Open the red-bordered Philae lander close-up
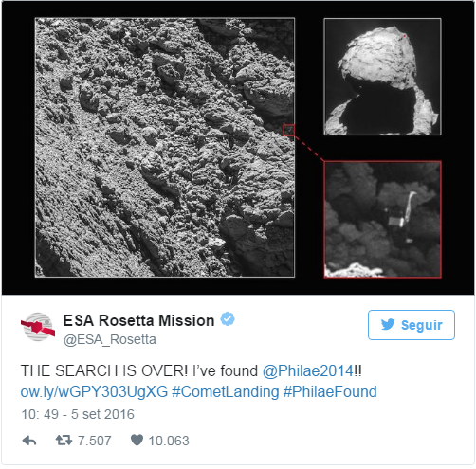476x469 pixels. tap(382, 220)
